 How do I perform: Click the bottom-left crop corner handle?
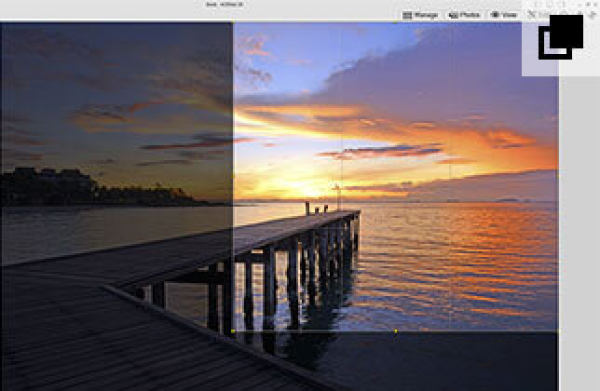pos(233,331)
